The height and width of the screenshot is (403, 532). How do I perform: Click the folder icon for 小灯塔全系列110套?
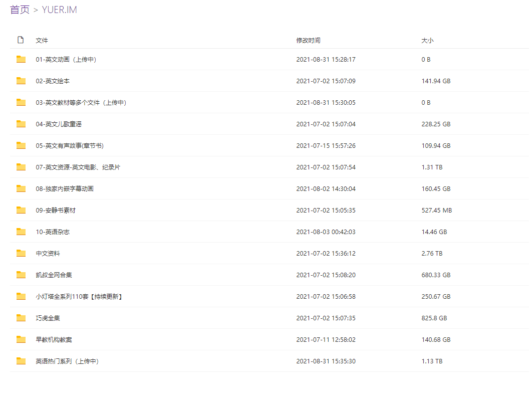pos(21,296)
